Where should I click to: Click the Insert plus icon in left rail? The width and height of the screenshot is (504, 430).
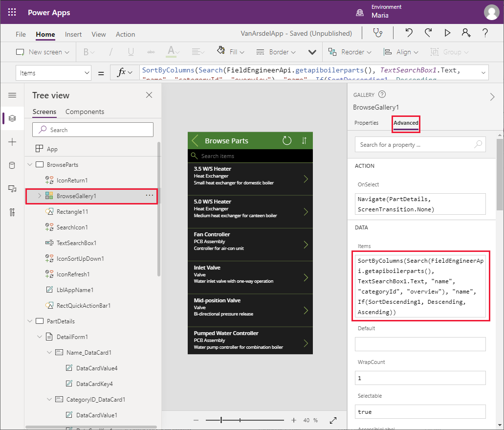[x=12, y=142]
